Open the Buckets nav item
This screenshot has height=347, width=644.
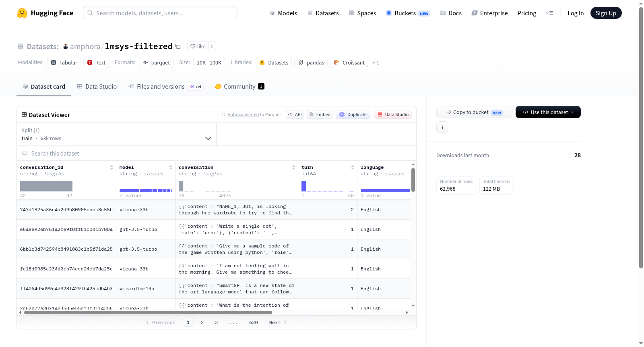click(x=408, y=13)
